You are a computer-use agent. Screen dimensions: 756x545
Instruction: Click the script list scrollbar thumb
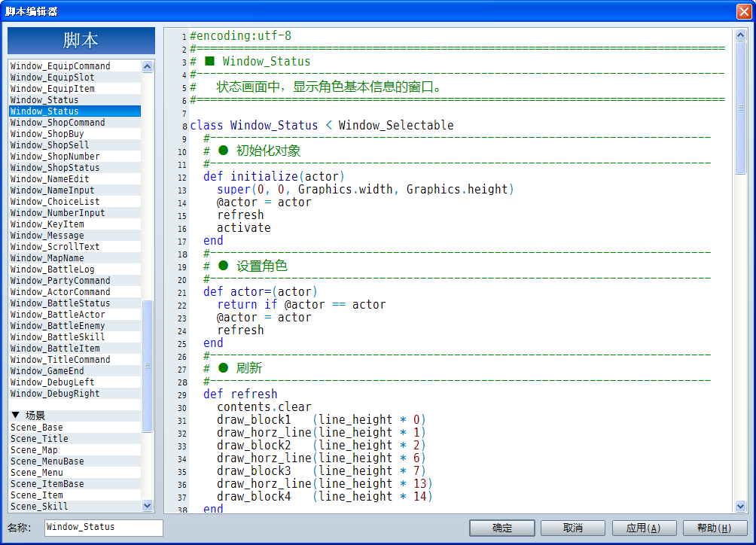pos(148,367)
